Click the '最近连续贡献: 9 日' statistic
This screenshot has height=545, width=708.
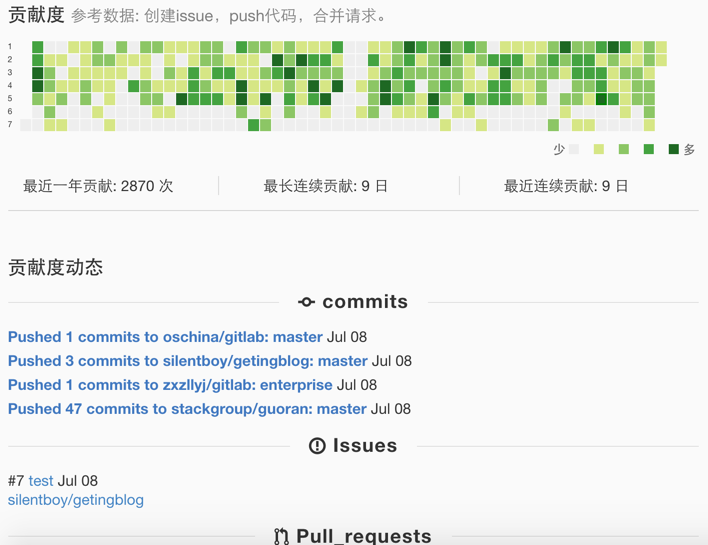click(566, 186)
